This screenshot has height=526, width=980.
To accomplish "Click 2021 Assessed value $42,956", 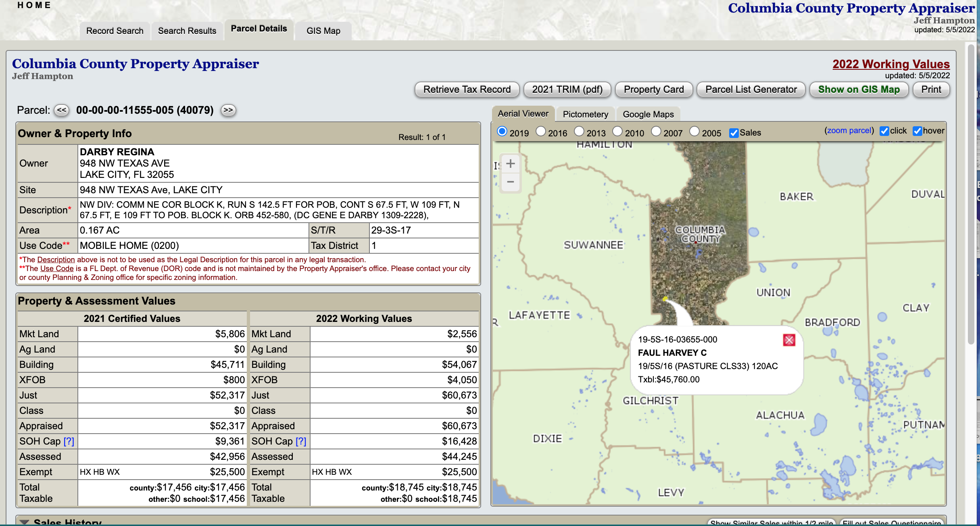I will click(x=227, y=457).
